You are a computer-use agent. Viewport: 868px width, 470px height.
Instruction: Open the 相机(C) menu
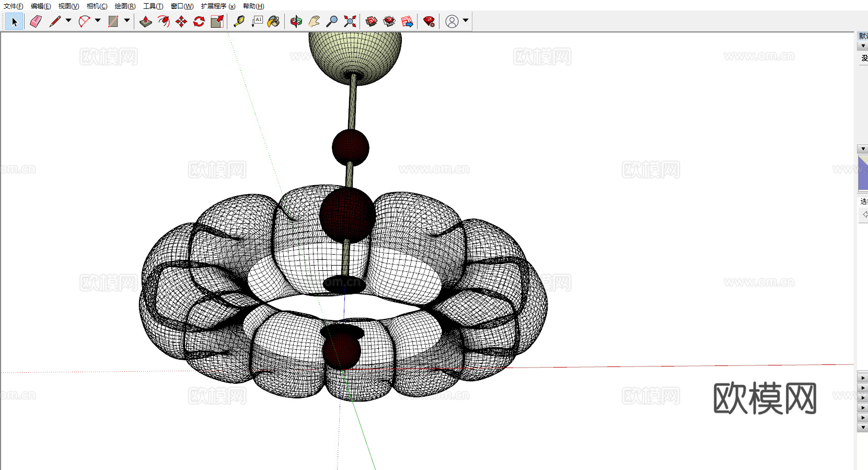click(97, 6)
